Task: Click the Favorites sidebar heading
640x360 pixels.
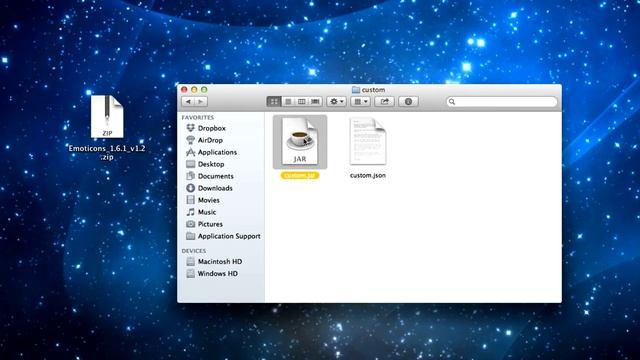Action: click(198, 118)
